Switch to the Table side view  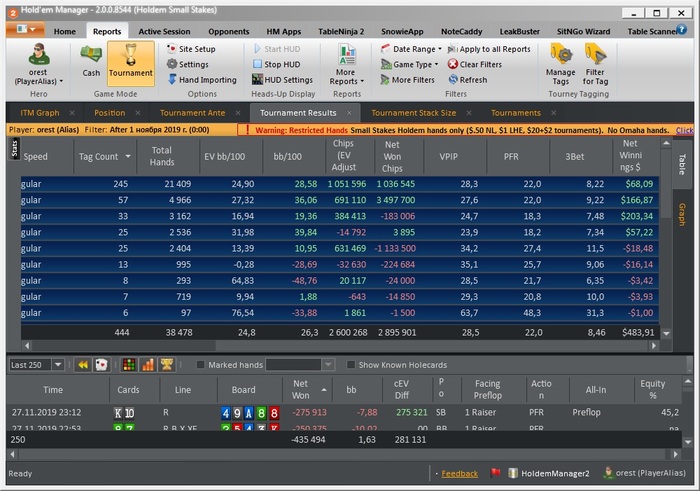682,163
